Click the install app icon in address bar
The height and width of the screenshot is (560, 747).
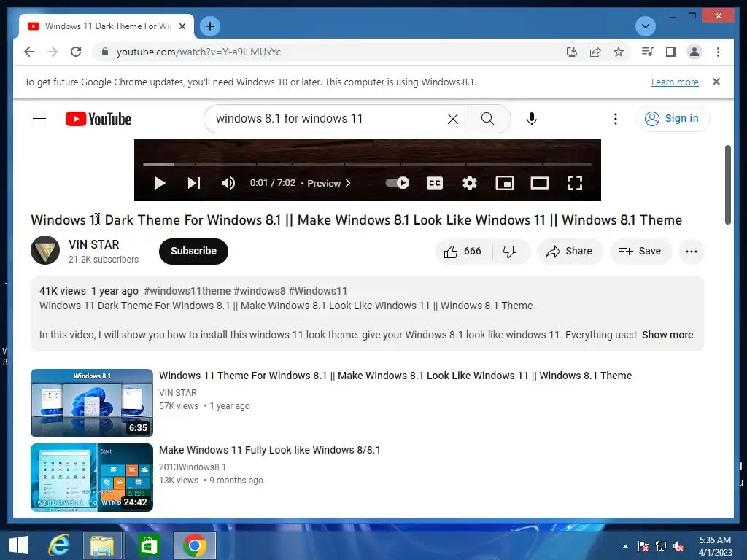(572, 52)
